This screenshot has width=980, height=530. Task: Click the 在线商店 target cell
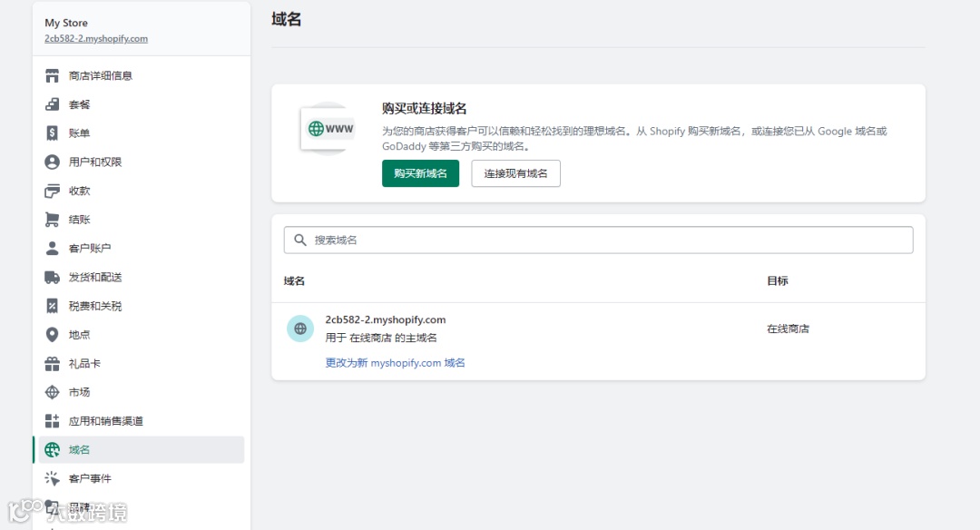coord(789,329)
